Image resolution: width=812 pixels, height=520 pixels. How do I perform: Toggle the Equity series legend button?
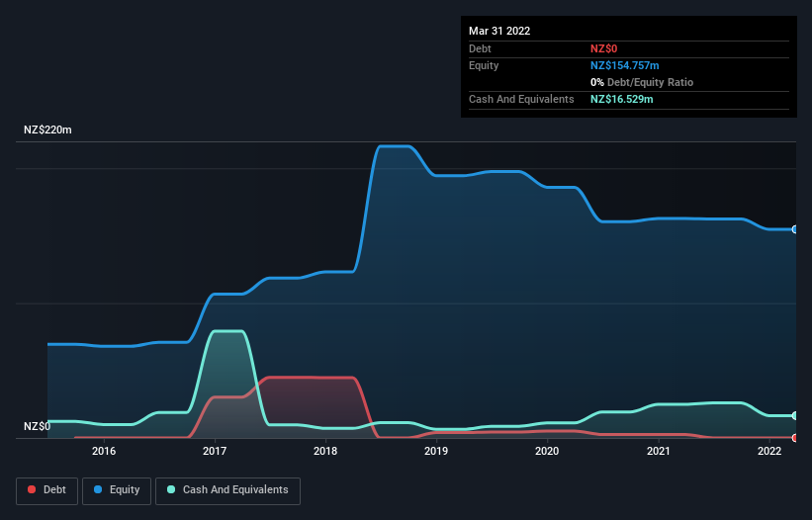tap(117, 490)
